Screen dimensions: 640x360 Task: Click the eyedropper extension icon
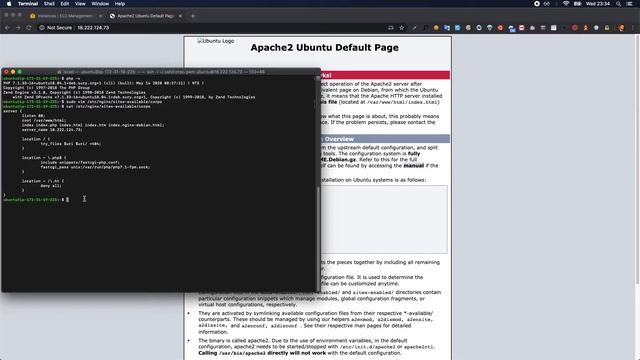click(x=414, y=28)
